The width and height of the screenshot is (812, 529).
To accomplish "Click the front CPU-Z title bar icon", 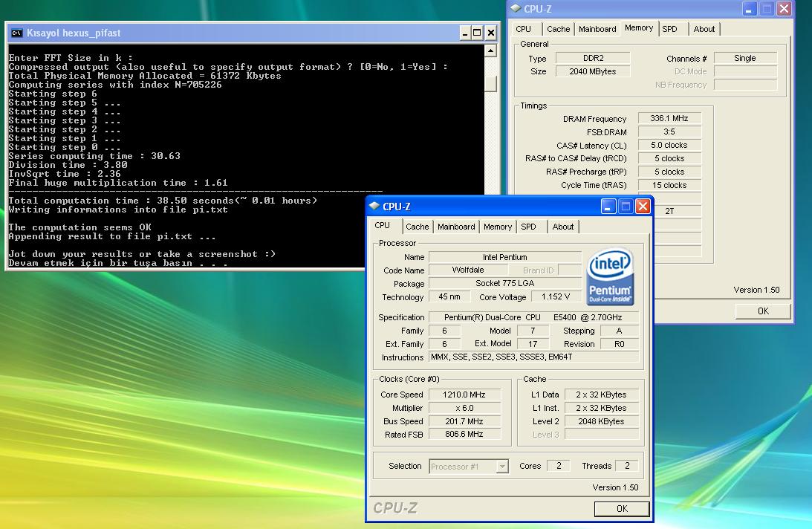I will tap(374, 207).
